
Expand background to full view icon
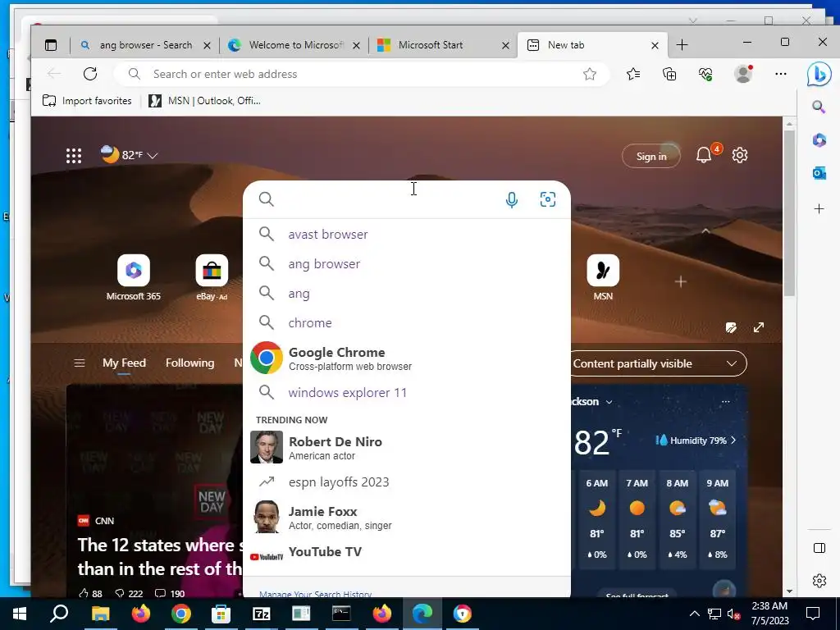coord(759,327)
